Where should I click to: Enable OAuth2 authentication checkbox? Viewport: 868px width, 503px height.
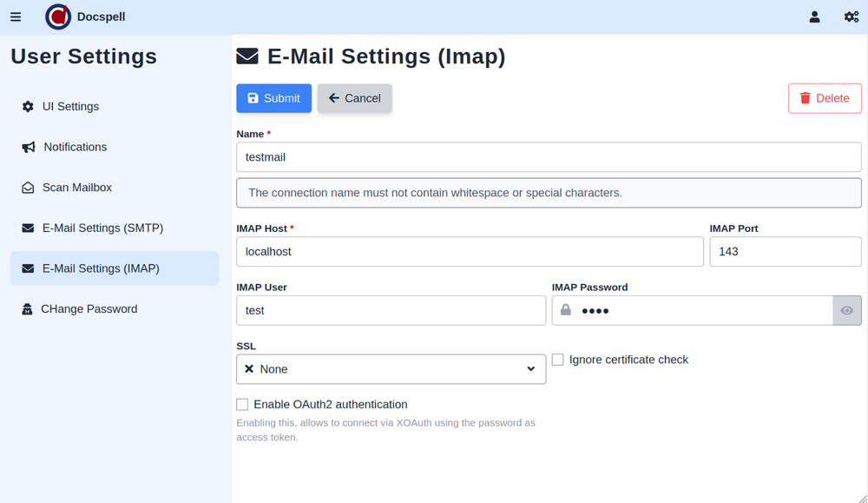(x=242, y=405)
